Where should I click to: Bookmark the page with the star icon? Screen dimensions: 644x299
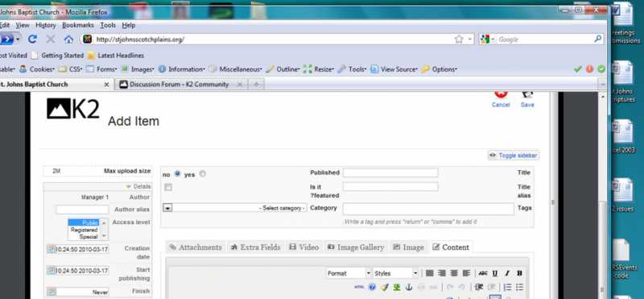coord(459,39)
